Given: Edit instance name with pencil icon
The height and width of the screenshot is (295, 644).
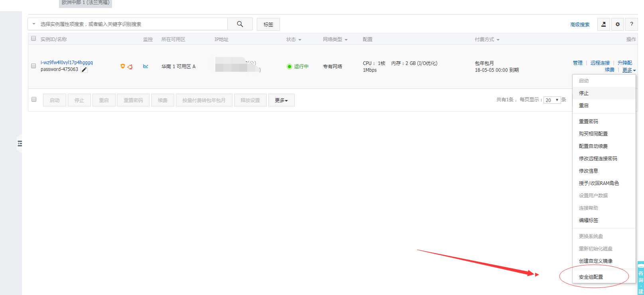Looking at the screenshot, I should (84, 70).
